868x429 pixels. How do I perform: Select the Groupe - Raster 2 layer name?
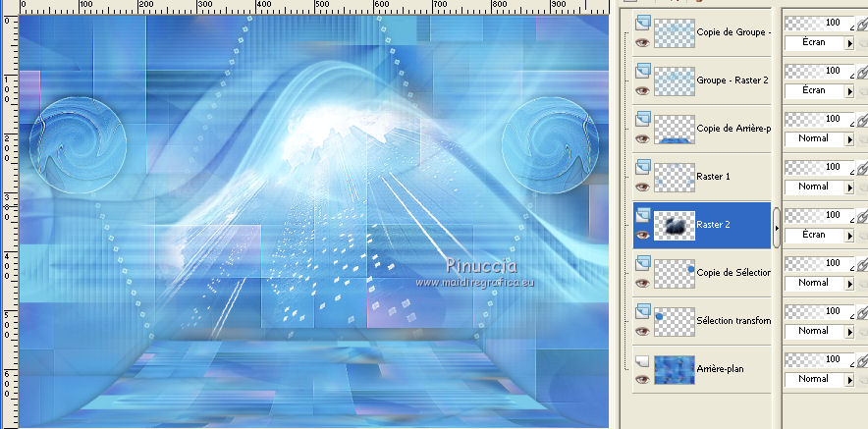732,80
